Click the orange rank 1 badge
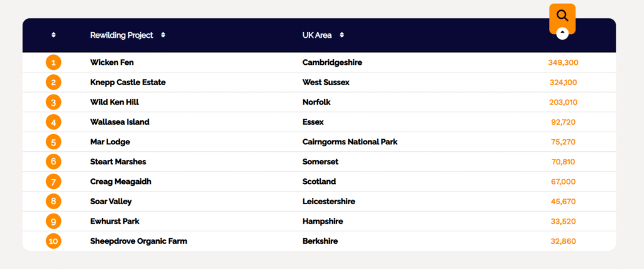 (53, 63)
